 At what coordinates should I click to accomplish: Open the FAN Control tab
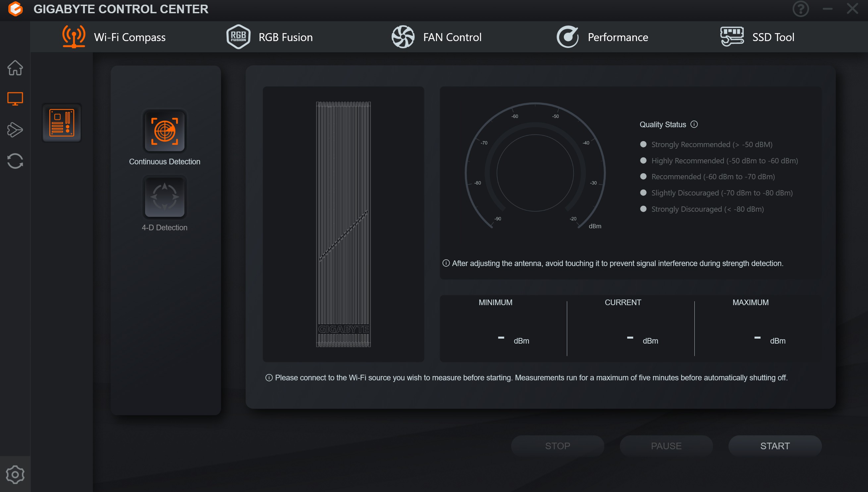(436, 37)
